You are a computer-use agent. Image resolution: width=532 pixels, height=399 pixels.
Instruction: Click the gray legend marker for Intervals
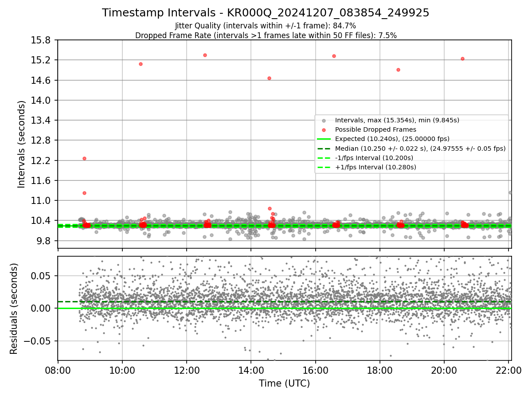coord(324,121)
